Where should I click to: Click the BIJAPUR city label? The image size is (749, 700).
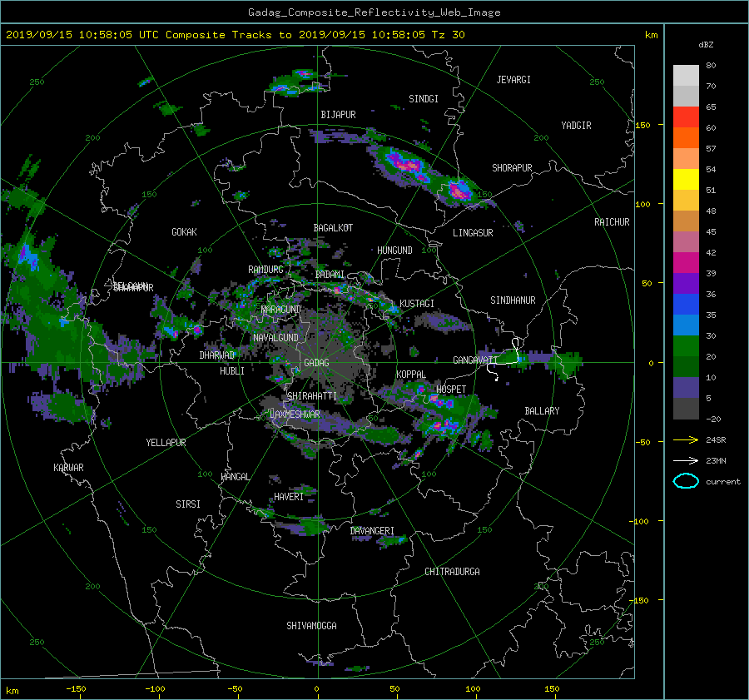[338, 115]
